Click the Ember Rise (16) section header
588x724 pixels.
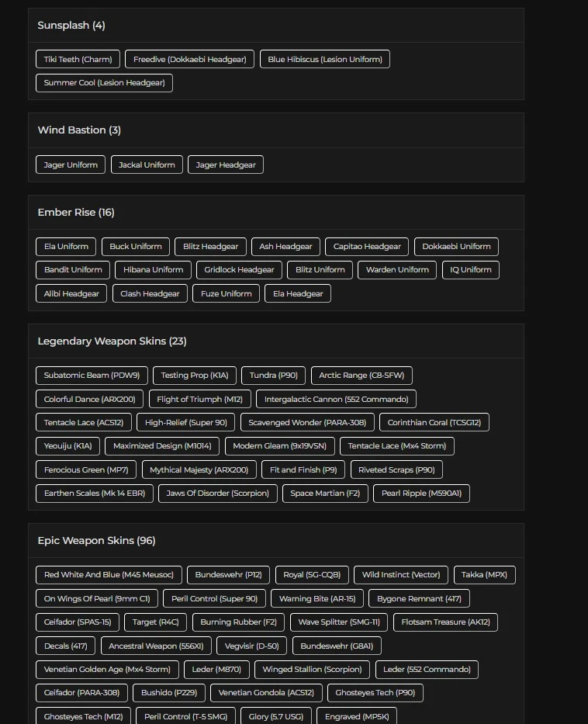coord(76,212)
